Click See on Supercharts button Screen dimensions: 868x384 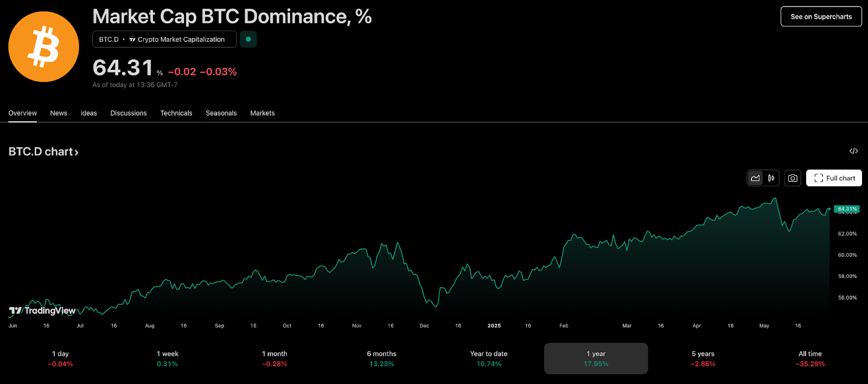click(x=821, y=17)
